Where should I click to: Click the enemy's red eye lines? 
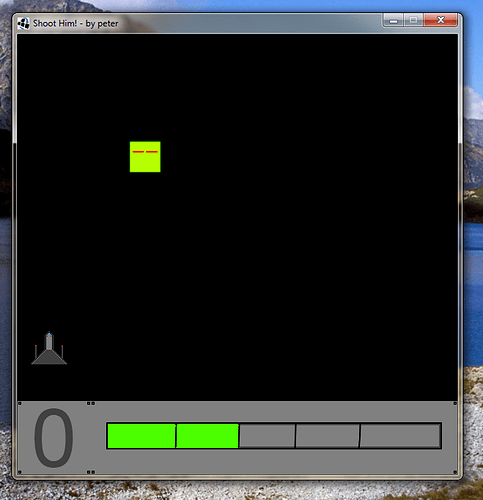(145, 152)
